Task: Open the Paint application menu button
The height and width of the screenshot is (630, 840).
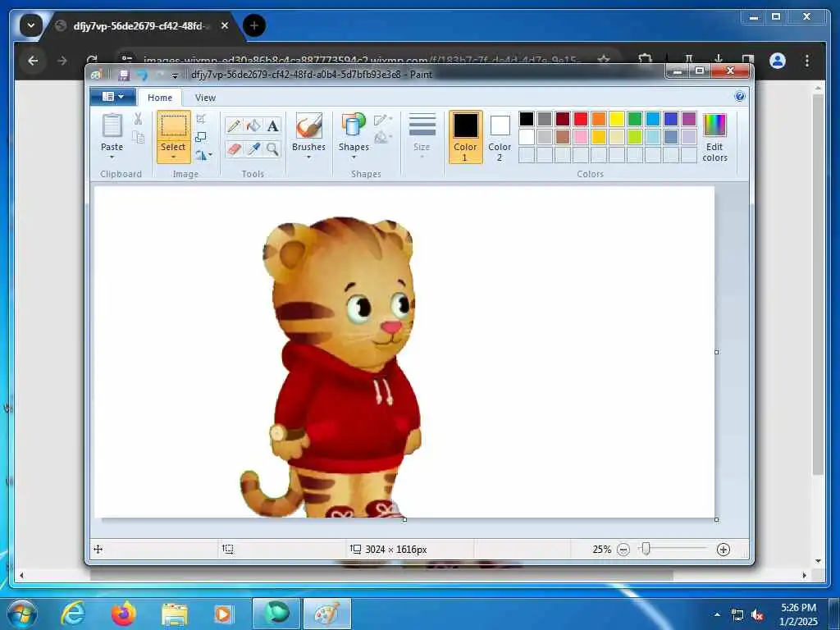Action: tap(112, 97)
